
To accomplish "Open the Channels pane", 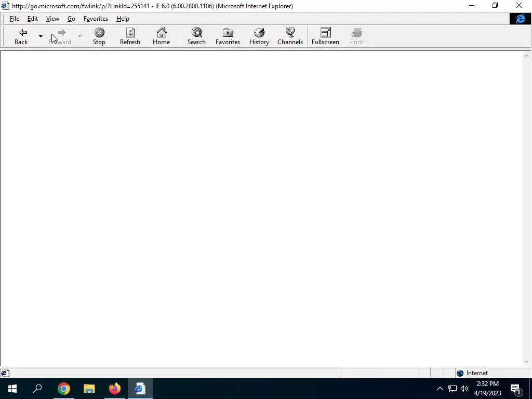I will (x=290, y=37).
